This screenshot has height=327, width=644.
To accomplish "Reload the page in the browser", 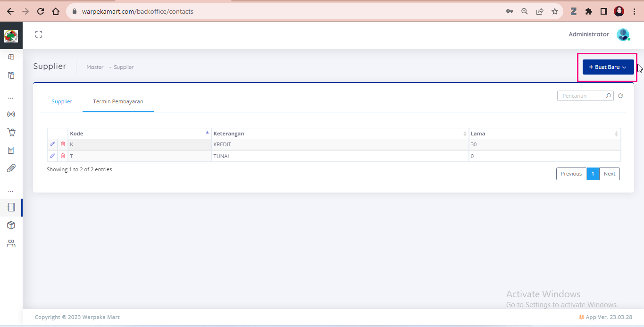I will coord(41,11).
